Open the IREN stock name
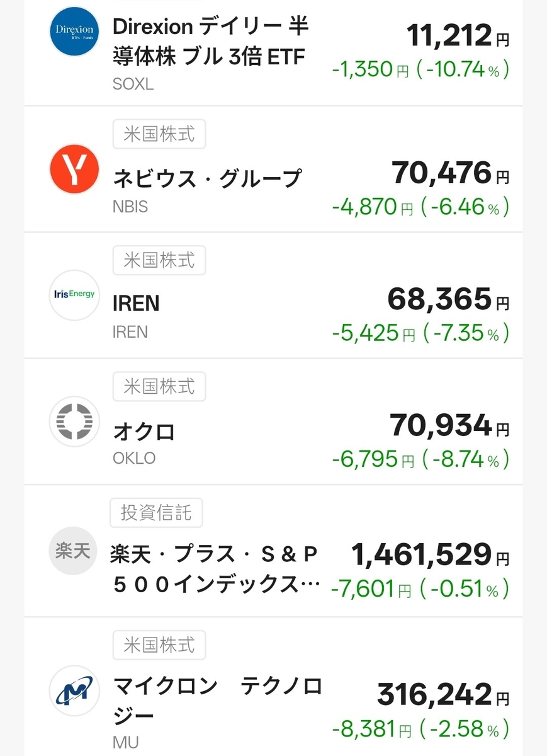This screenshot has height=756, width=547. click(x=136, y=304)
